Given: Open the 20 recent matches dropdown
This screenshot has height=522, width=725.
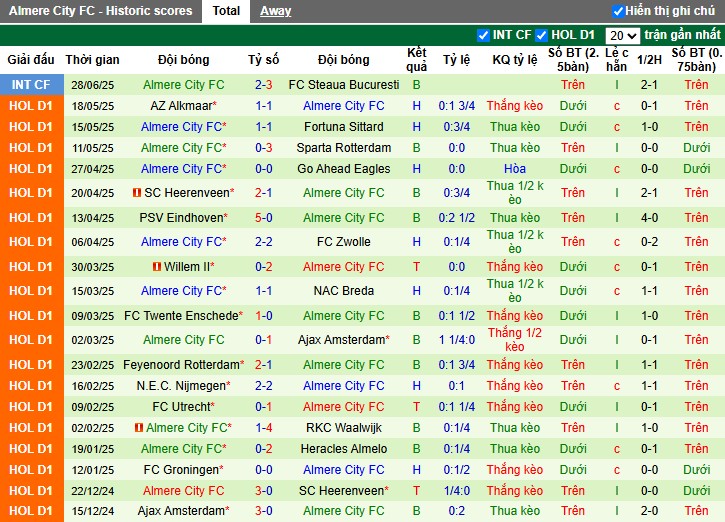Looking at the screenshot, I should [622, 36].
